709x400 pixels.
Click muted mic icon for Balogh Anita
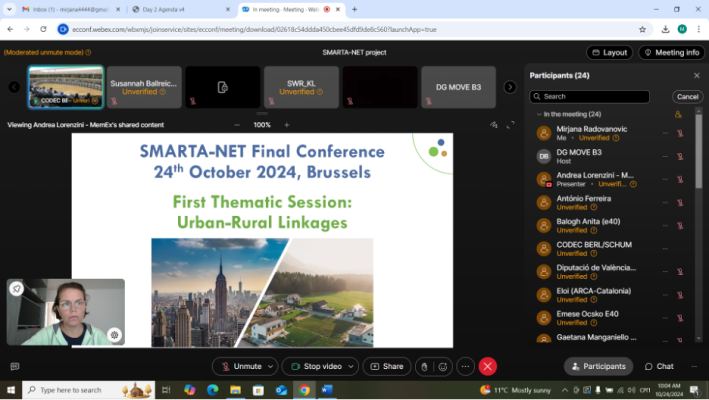[x=680, y=226]
